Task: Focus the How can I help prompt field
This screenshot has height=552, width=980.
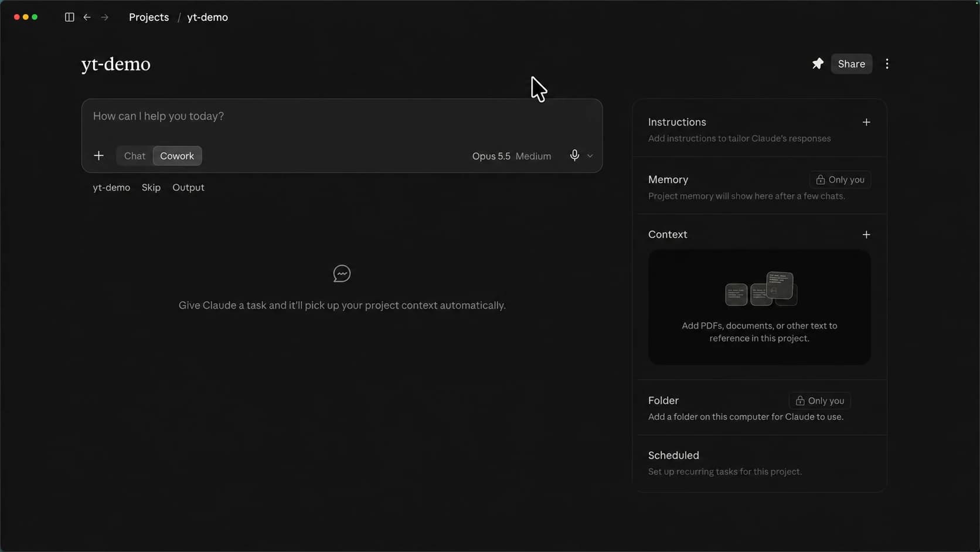Action: [x=342, y=116]
